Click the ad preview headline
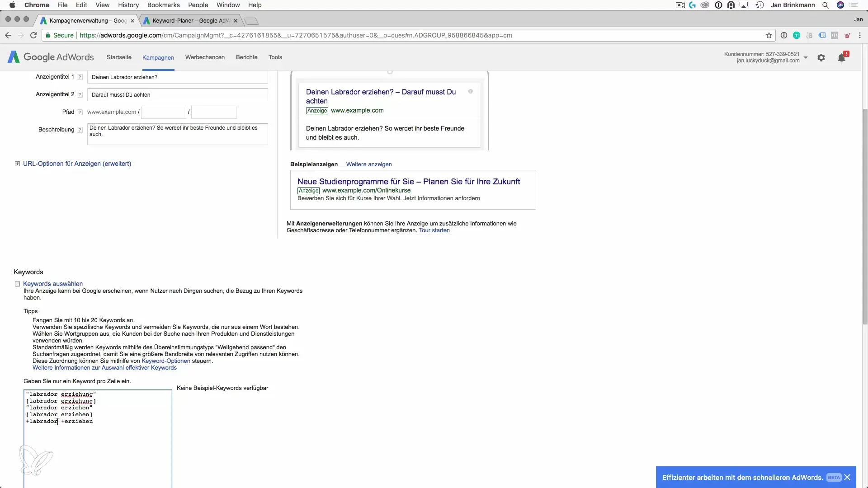868x488 pixels. (x=381, y=96)
